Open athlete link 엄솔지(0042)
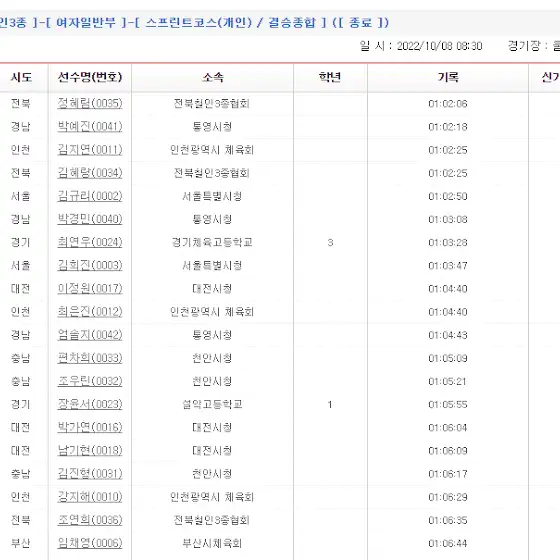The height and width of the screenshot is (560, 560). (x=90, y=335)
